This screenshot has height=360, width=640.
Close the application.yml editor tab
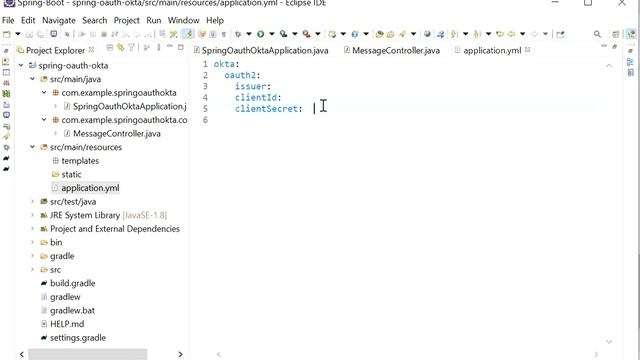click(x=528, y=50)
